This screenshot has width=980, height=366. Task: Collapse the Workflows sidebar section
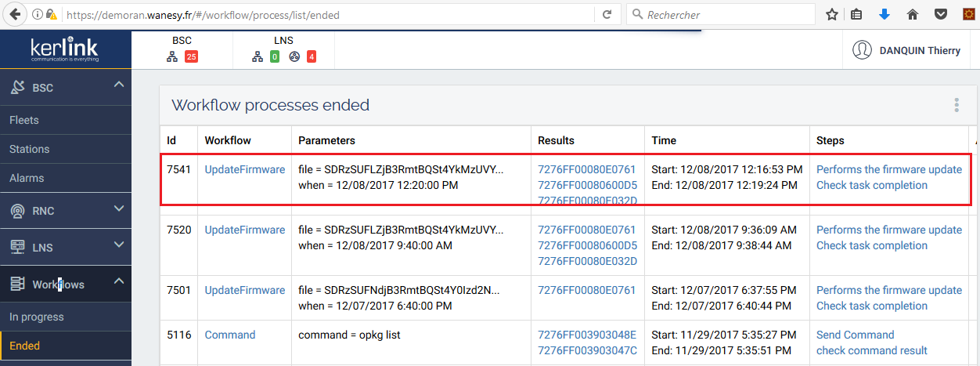pyautogui.click(x=119, y=281)
